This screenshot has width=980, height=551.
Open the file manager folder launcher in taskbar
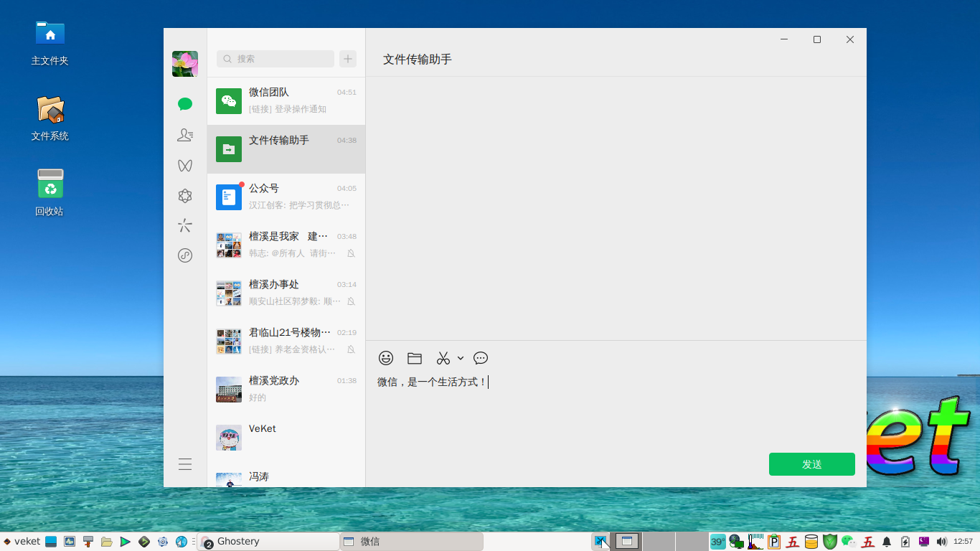click(x=107, y=542)
